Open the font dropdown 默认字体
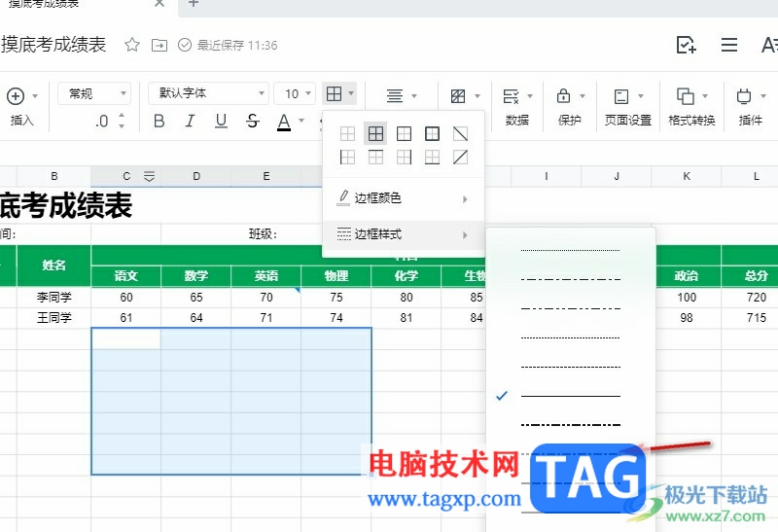This screenshot has height=532, width=778. 208,93
